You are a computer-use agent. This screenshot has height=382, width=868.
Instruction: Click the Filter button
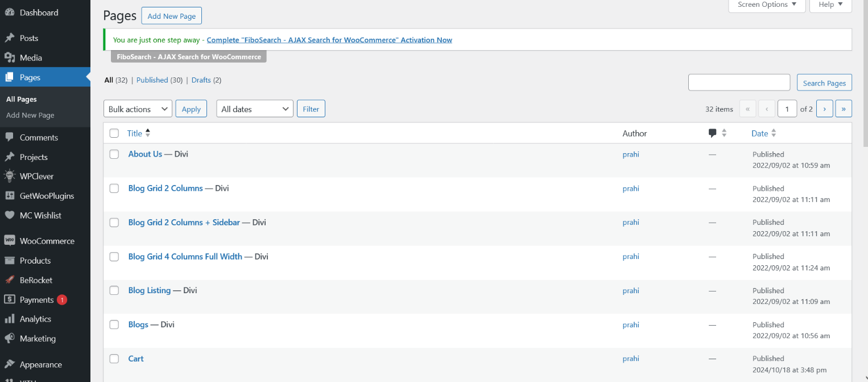pos(311,109)
